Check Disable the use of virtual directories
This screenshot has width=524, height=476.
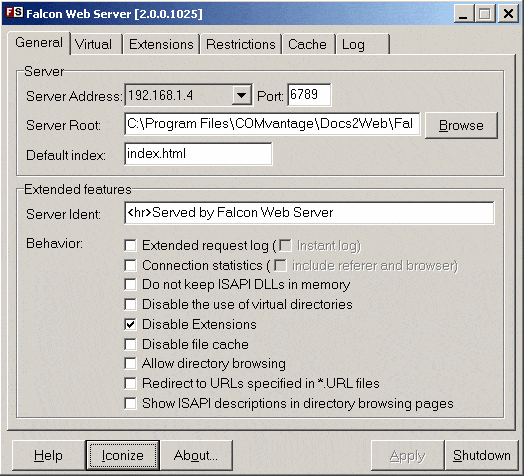click(x=130, y=305)
